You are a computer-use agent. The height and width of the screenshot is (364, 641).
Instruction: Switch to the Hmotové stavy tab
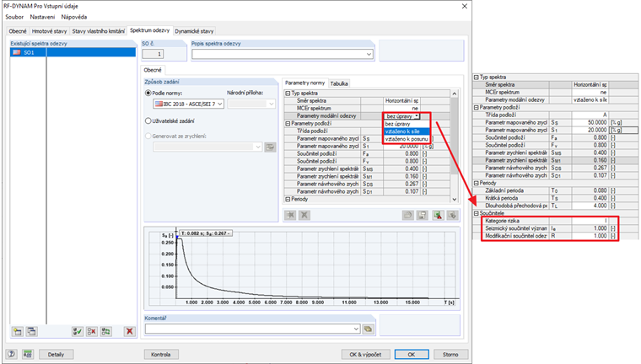click(50, 31)
